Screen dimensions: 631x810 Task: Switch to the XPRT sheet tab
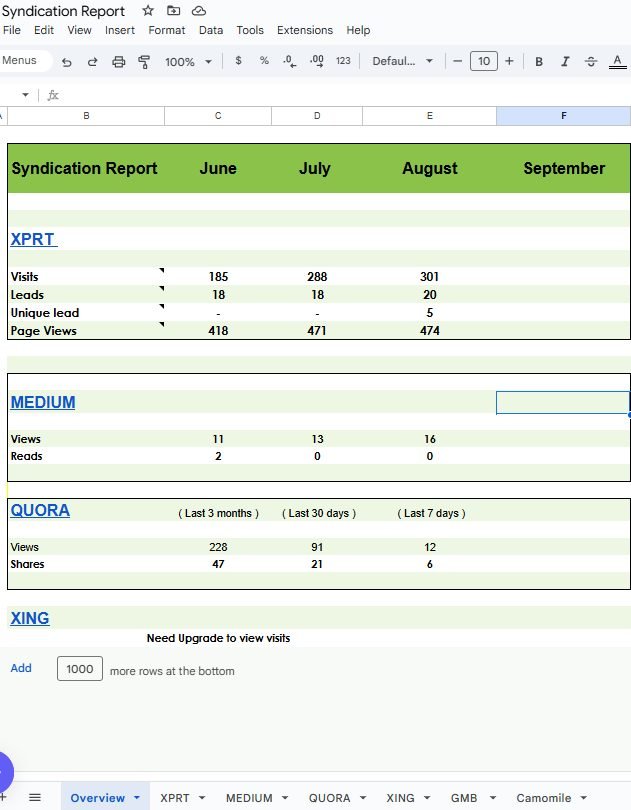[x=175, y=798]
